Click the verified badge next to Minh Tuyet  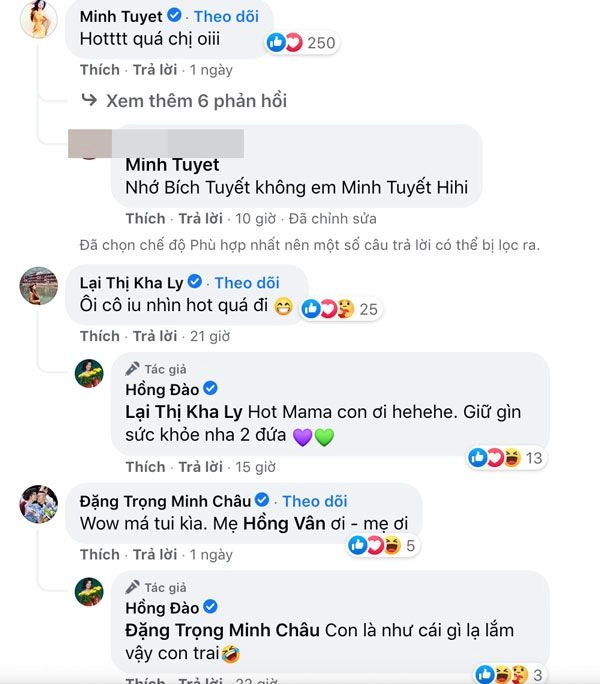(175, 16)
